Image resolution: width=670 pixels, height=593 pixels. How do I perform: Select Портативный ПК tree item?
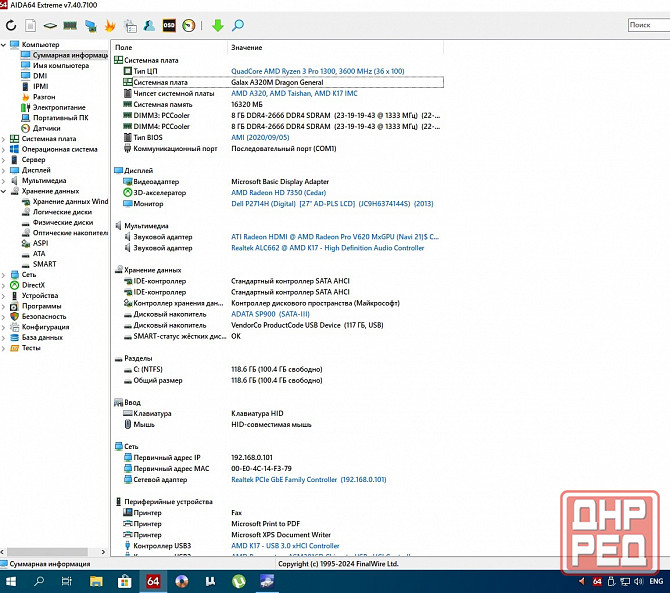60,118
